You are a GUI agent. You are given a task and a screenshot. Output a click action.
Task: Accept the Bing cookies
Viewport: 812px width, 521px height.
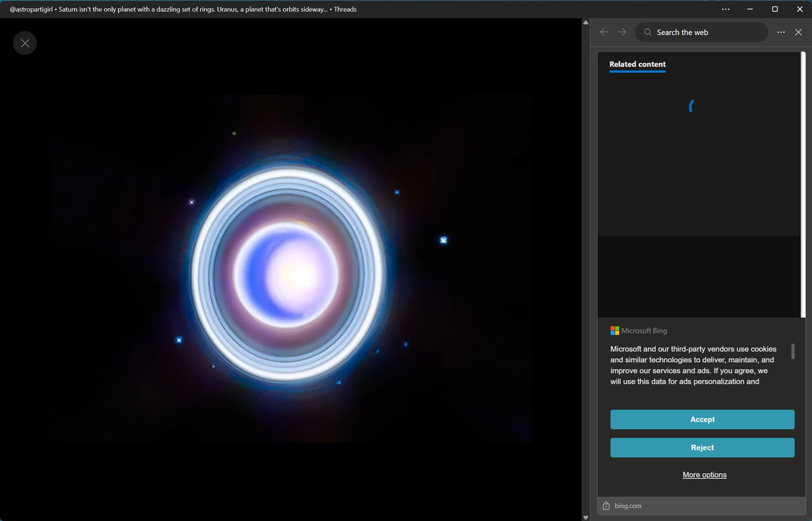[702, 419]
